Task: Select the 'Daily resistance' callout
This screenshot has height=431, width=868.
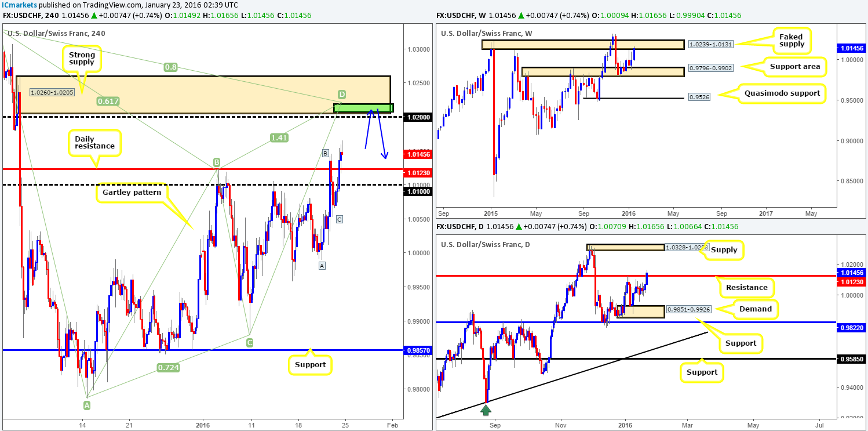Action: (x=94, y=143)
